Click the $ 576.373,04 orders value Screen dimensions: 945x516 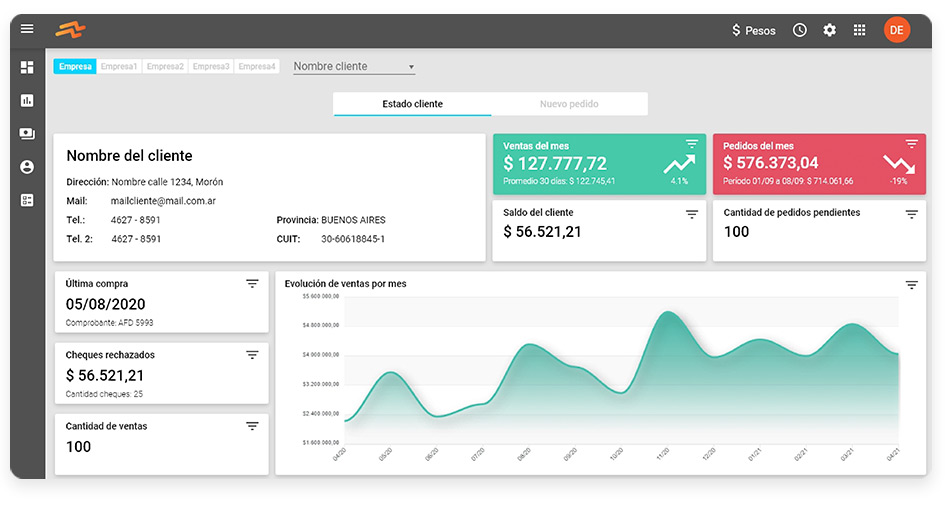(x=771, y=163)
